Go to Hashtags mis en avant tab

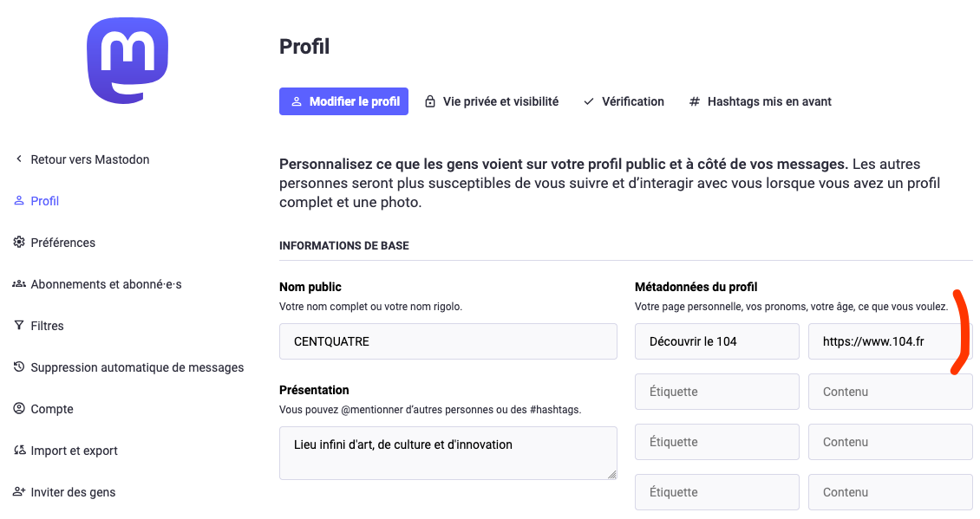tap(760, 101)
